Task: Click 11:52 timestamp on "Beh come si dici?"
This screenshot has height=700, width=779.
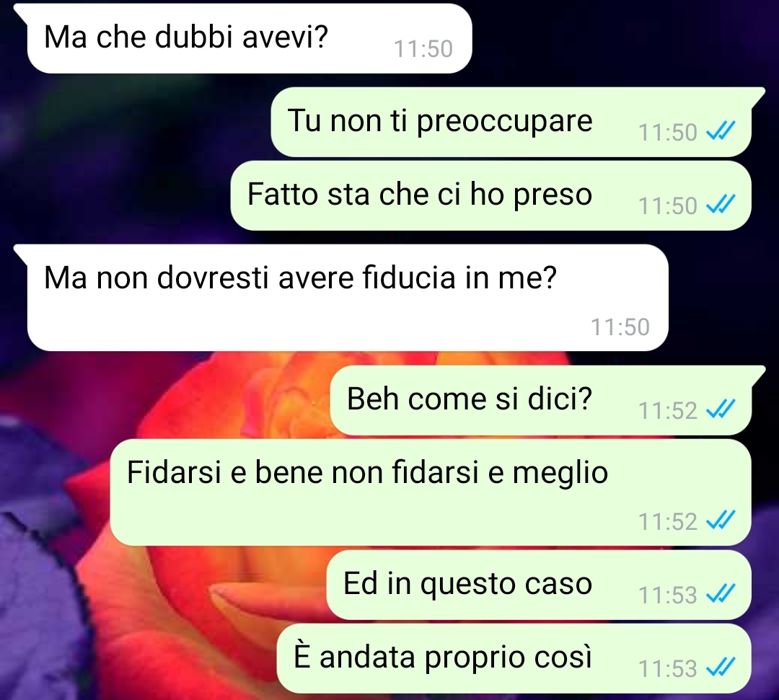Action: tap(668, 411)
